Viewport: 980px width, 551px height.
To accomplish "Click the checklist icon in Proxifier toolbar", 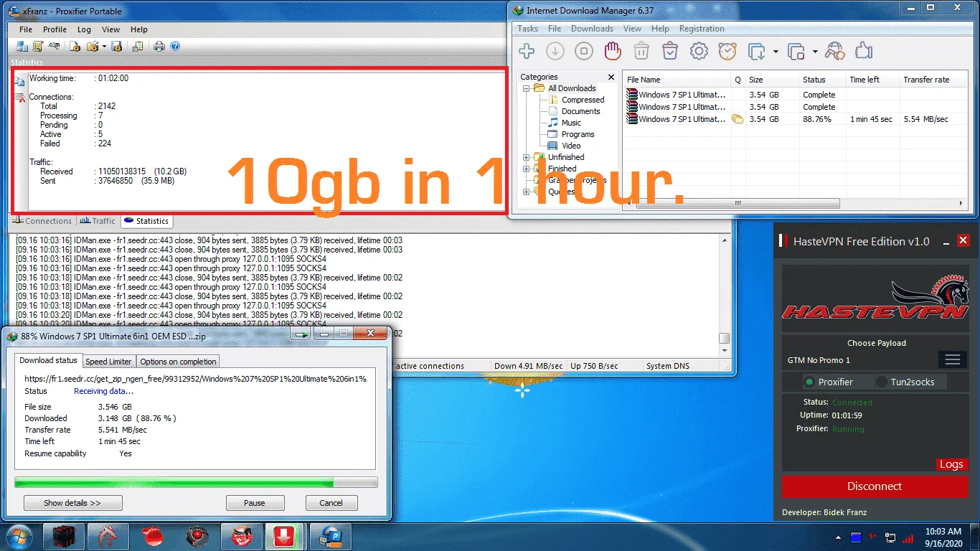I will click(x=138, y=46).
